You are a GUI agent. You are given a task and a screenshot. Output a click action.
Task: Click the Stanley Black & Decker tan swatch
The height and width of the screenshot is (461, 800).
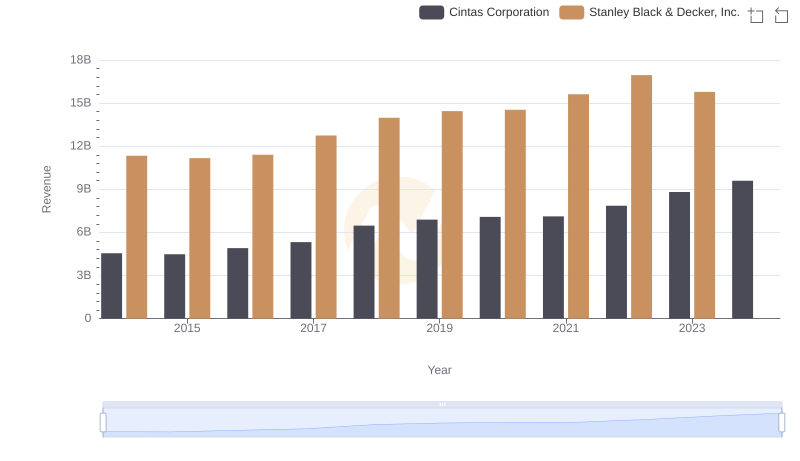(571, 12)
